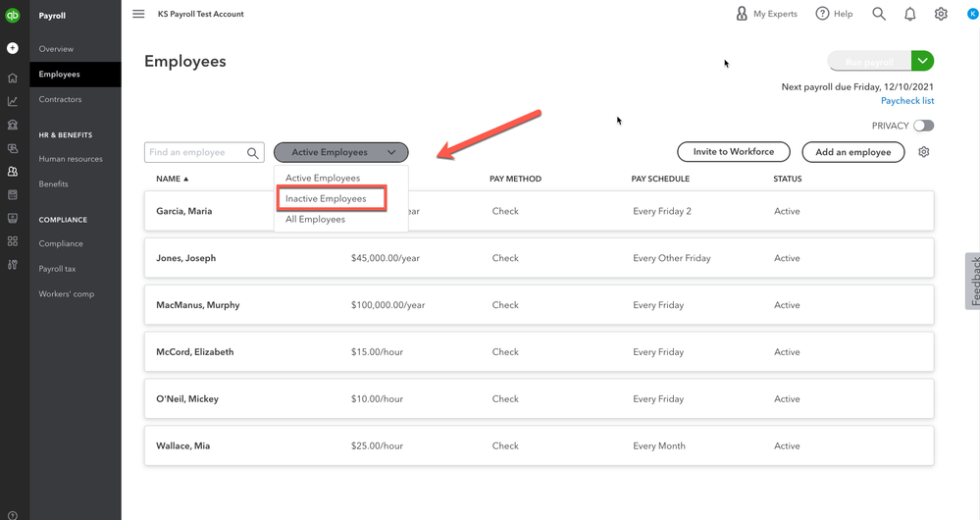Viewport: 980px width, 520px height.
Task: Click the people payroll icon in rail
Action: (x=13, y=172)
